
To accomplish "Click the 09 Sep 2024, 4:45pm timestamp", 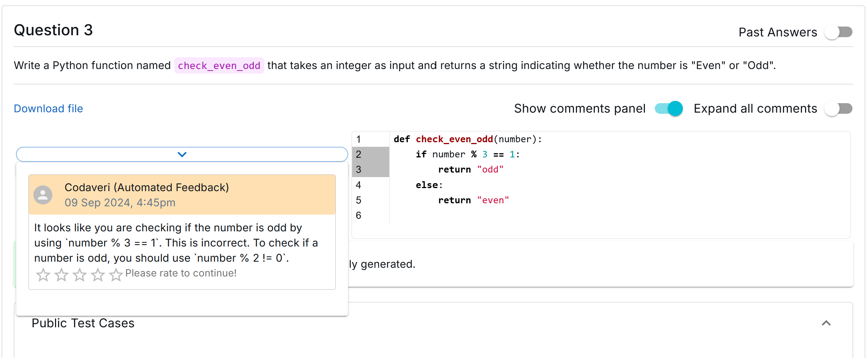I will pyautogui.click(x=120, y=203).
